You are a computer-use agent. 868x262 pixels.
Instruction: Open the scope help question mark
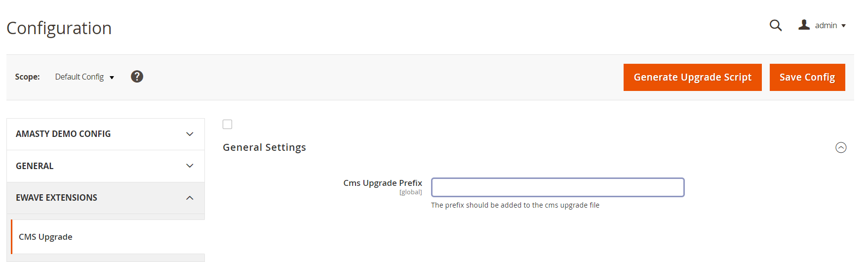coord(137,77)
